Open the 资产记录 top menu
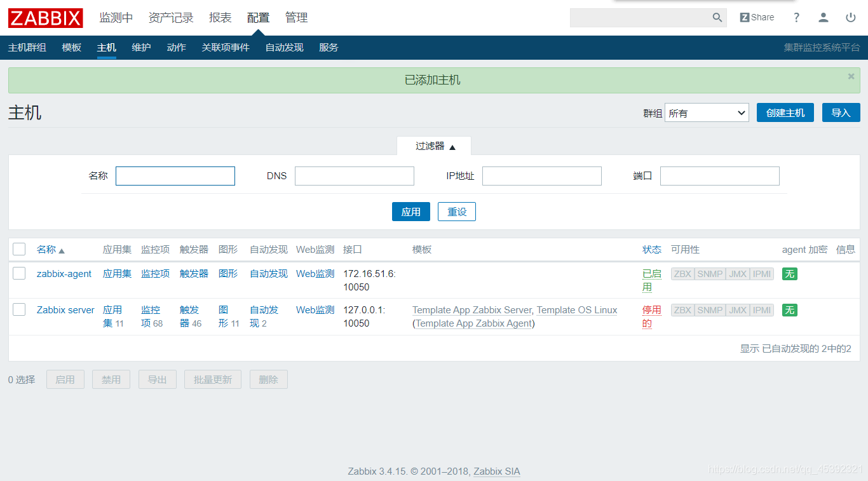The image size is (868, 481). (171, 18)
